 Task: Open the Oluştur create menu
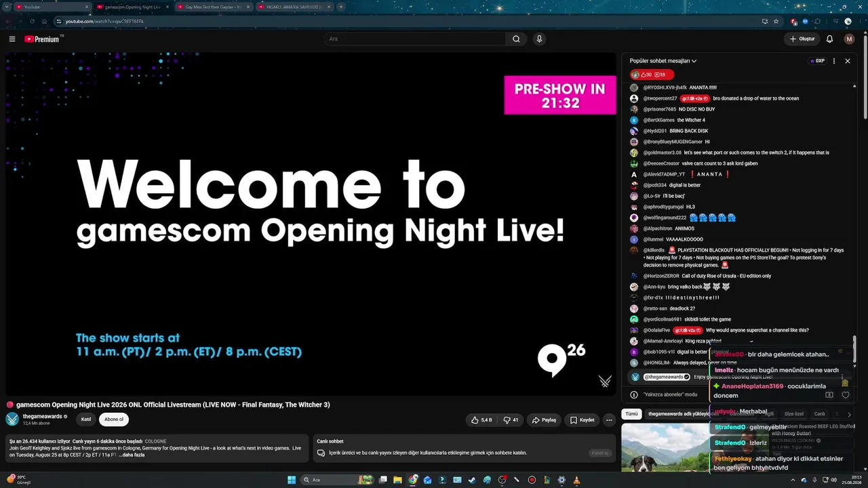[802, 39]
